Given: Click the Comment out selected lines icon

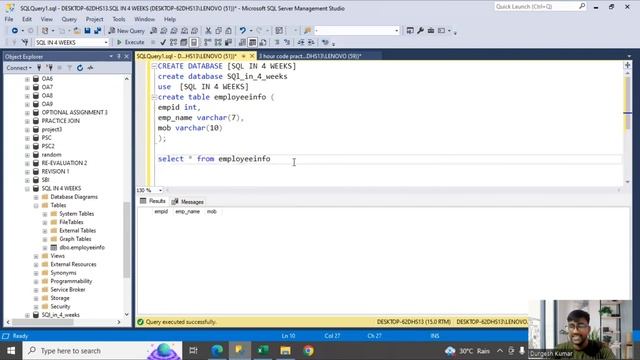Looking at the screenshot, I should [x=277, y=42].
